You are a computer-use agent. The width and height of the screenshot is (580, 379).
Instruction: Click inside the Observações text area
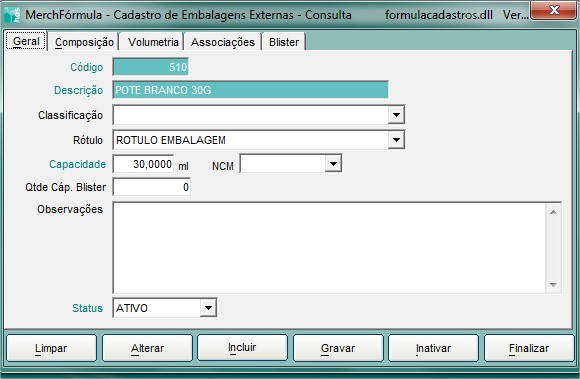(x=329, y=248)
